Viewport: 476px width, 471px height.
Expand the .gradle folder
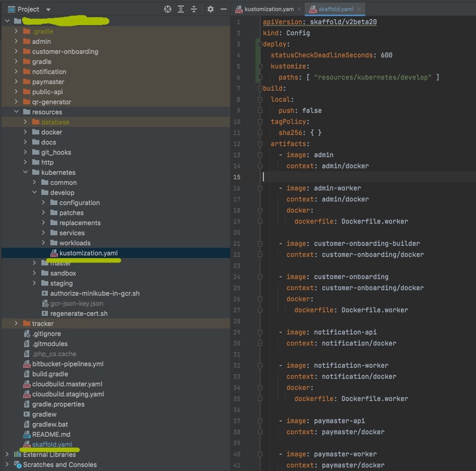[15, 31]
